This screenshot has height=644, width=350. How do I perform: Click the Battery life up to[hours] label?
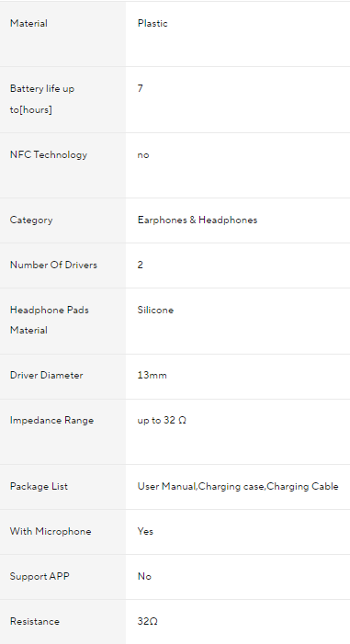[42, 99]
